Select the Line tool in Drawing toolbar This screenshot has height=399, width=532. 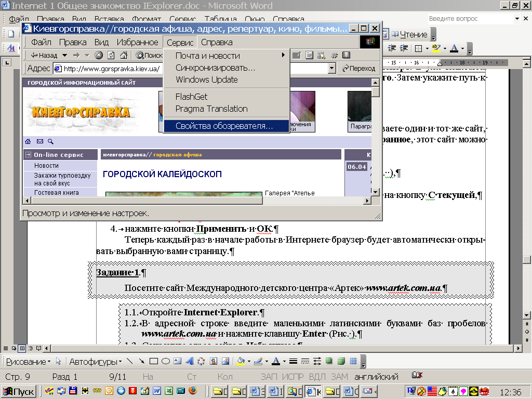[x=129, y=361]
